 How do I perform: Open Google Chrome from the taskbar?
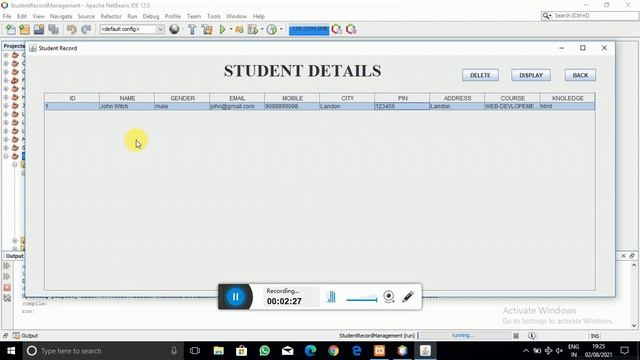333,351
